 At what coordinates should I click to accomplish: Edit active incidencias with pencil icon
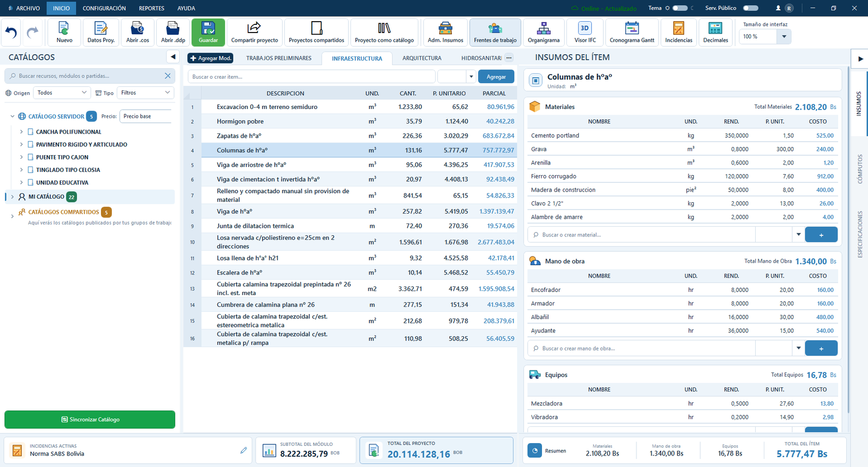(244, 450)
